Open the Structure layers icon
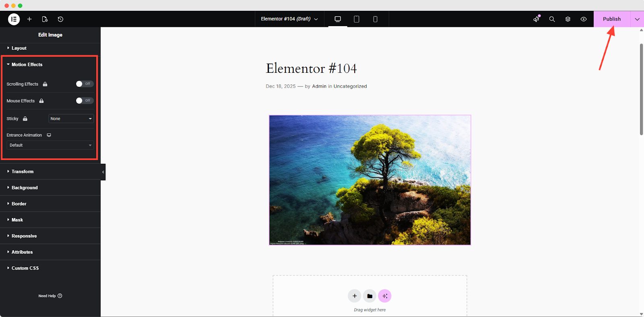This screenshot has height=317, width=644. [x=568, y=19]
